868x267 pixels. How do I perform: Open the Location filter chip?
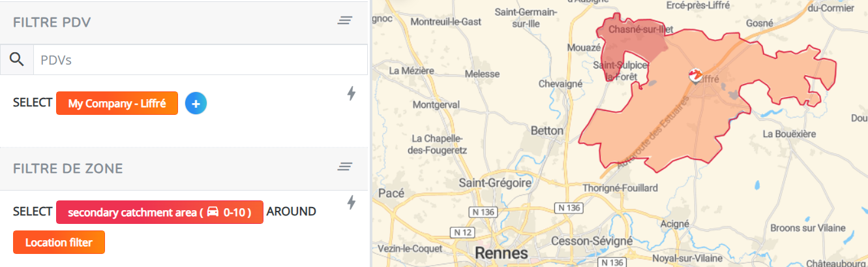coord(59,243)
